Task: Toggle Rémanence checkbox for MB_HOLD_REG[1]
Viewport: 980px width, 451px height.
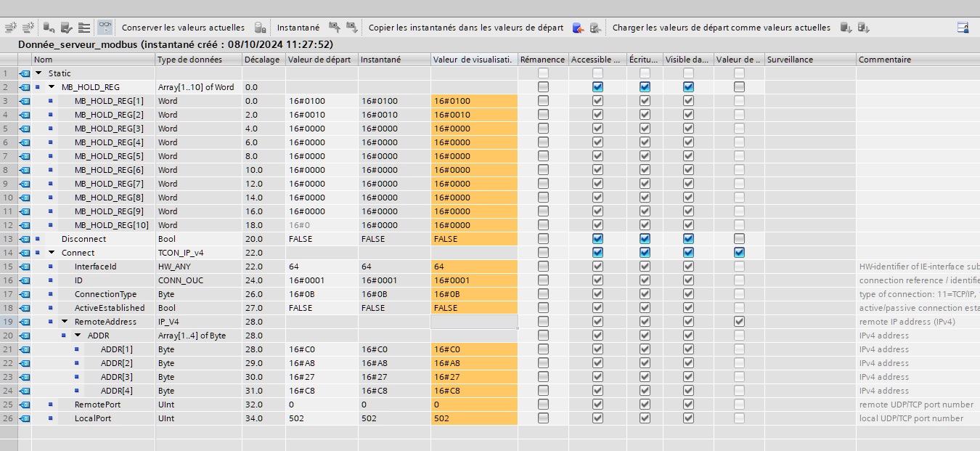Action: (543, 101)
